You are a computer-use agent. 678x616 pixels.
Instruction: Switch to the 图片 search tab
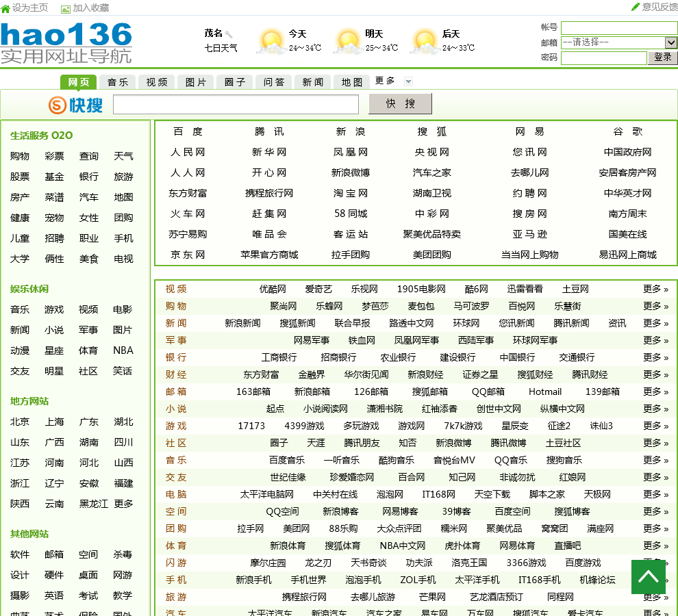pos(195,82)
